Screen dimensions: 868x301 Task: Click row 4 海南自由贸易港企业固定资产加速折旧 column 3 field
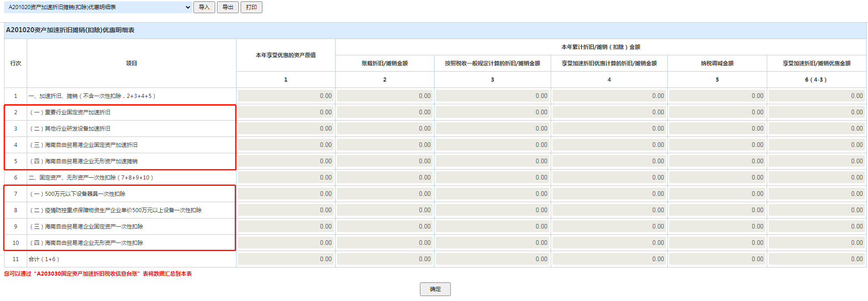493,145
